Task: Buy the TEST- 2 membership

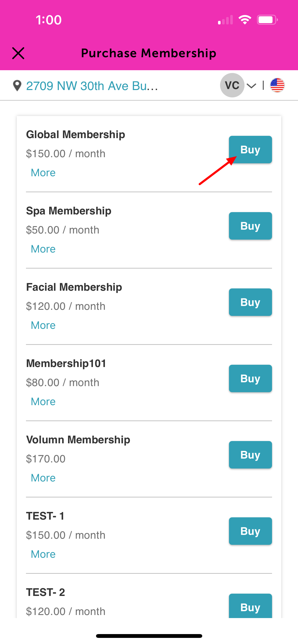Action: tap(250, 606)
